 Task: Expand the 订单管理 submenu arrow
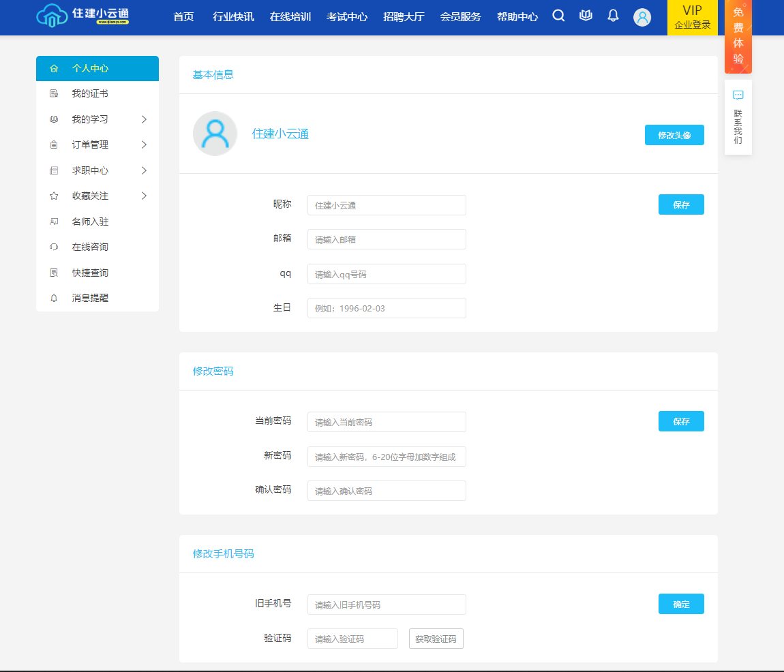144,145
